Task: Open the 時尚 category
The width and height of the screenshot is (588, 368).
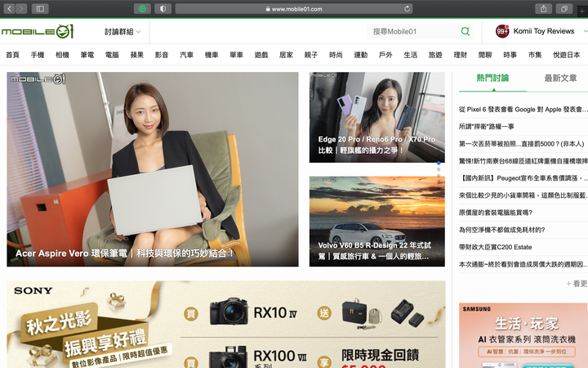Action: [x=336, y=55]
